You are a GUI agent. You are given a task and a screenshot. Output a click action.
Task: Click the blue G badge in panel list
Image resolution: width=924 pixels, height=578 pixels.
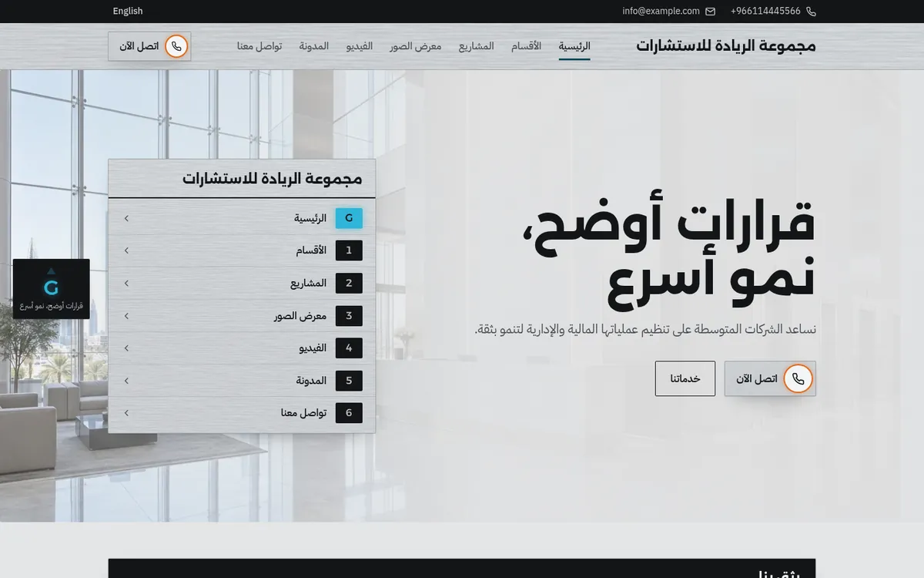[349, 218]
